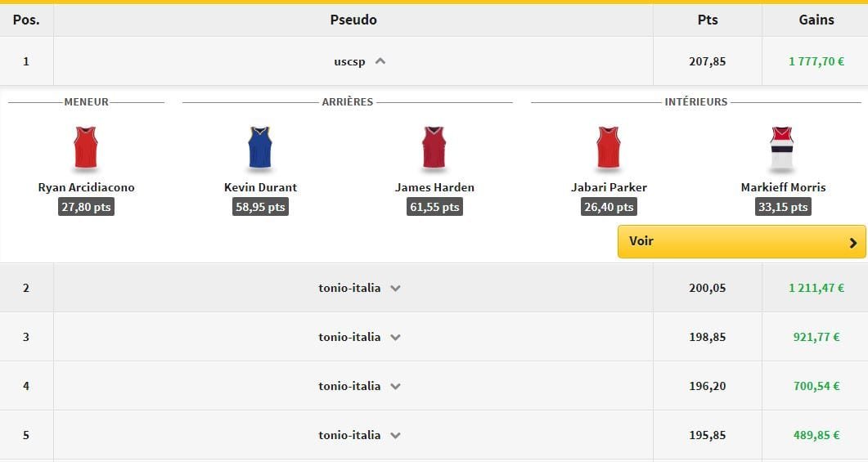
Task: Expand the 3rd place tonio-italia row
Action: pyautogui.click(x=395, y=337)
